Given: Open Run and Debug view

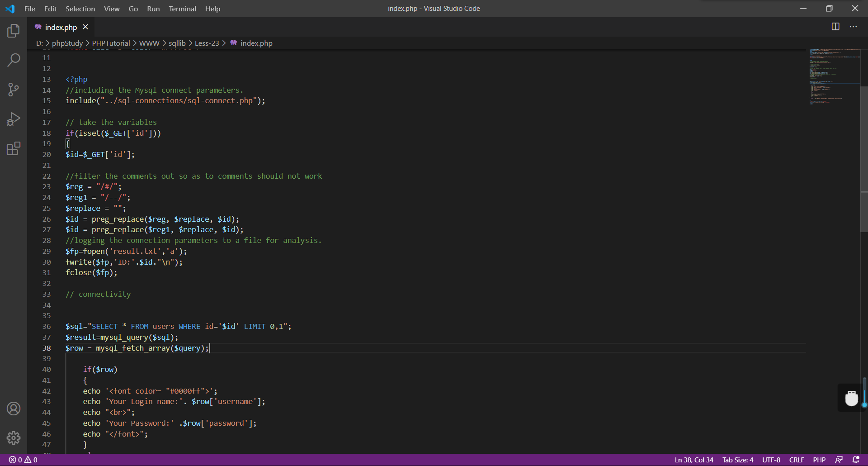Looking at the screenshot, I should tap(14, 119).
